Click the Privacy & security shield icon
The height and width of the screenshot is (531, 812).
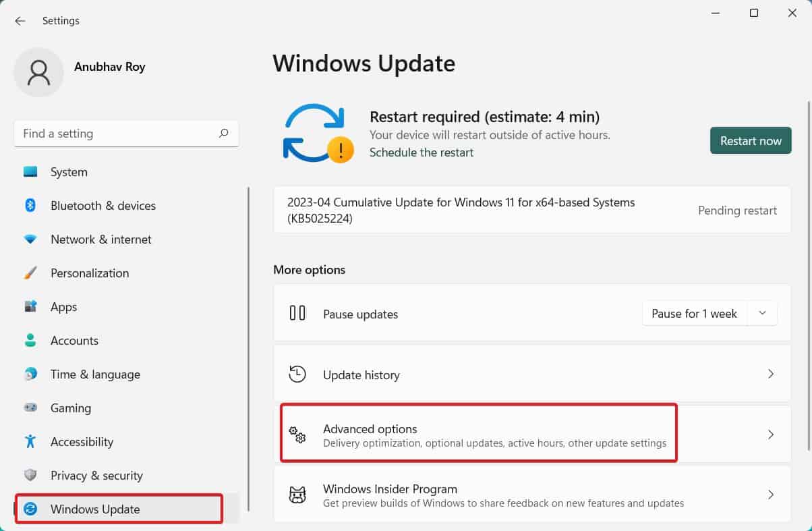click(30, 476)
